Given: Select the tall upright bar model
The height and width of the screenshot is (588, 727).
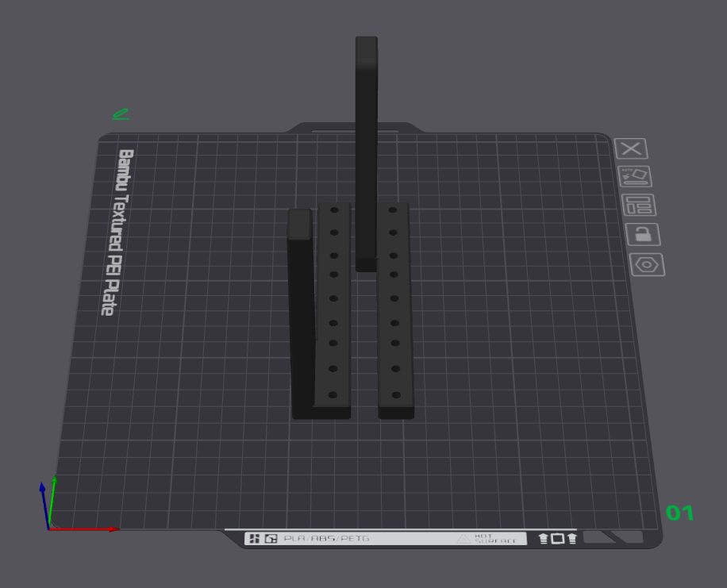Looking at the screenshot, I should pyautogui.click(x=367, y=153).
